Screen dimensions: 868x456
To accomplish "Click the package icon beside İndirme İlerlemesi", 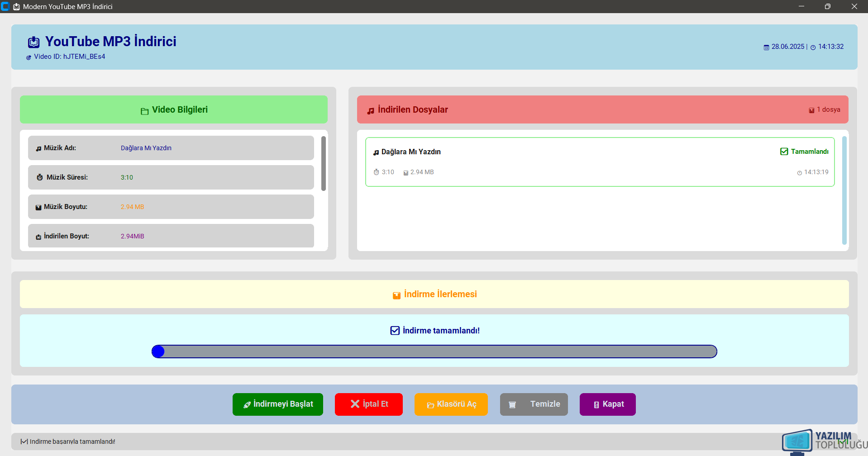I will coord(396,295).
